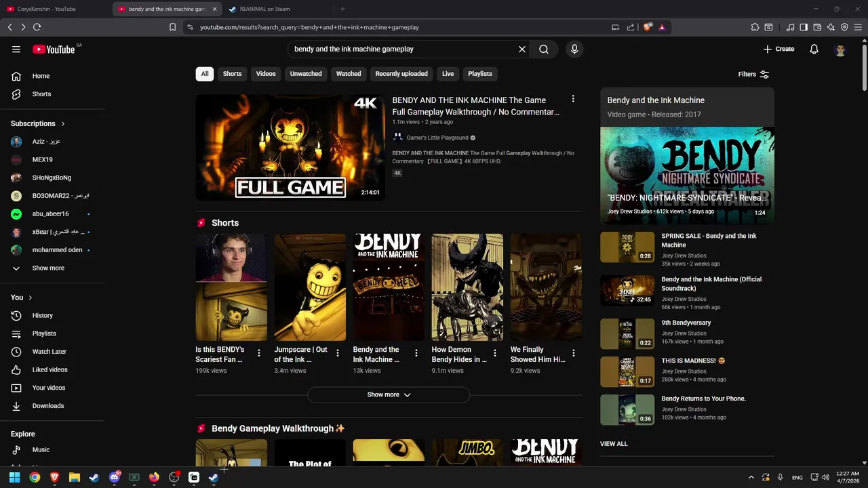Select the Shorts filter chip

(233, 74)
